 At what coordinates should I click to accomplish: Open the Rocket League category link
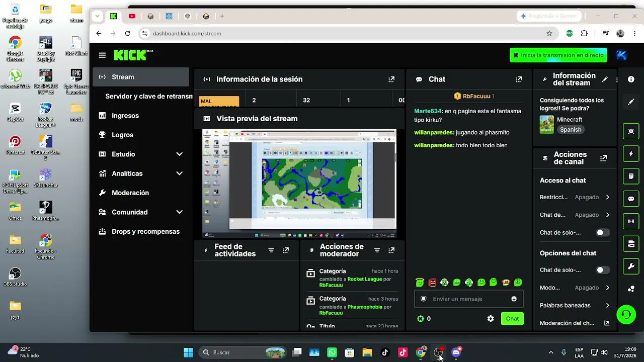click(x=365, y=279)
